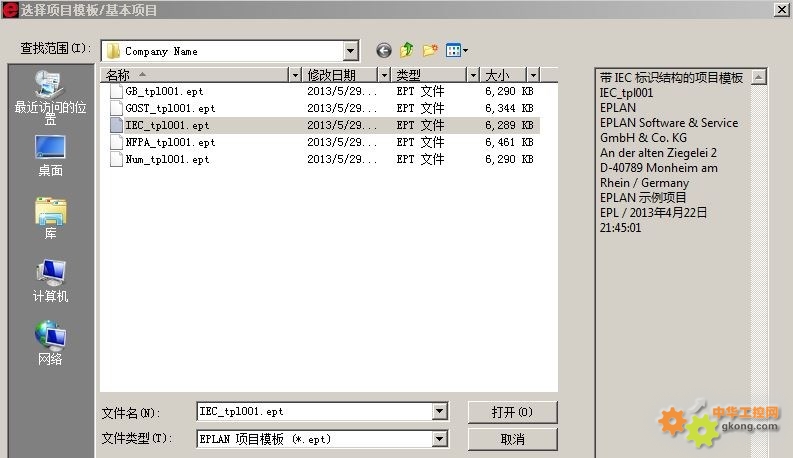Viewport: 793px width, 458px height.
Task: Select the file name Num_tpl001.ept
Action: pyautogui.click(x=167, y=159)
